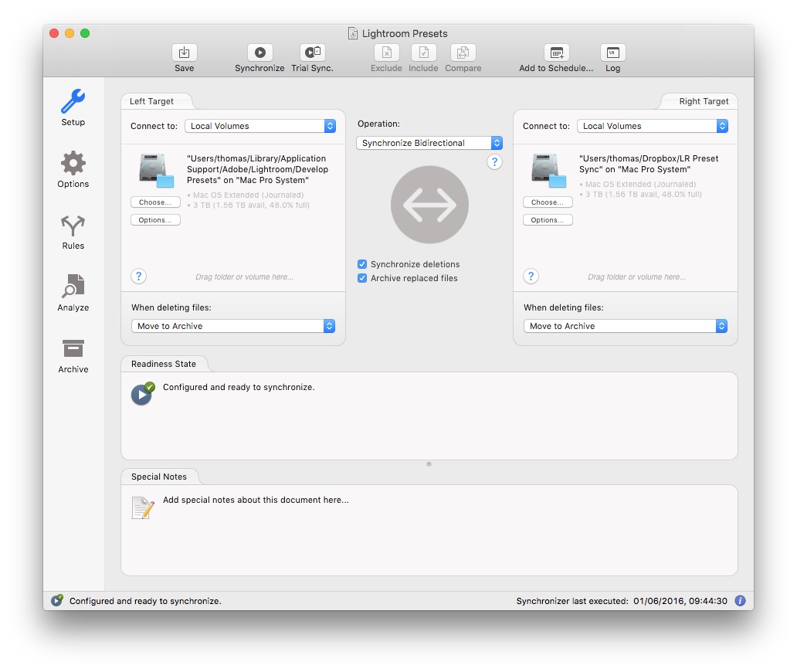Open the Synchronize Bidirectional operation dropdown
797x672 pixels.
pyautogui.click(x=429, y=143)
